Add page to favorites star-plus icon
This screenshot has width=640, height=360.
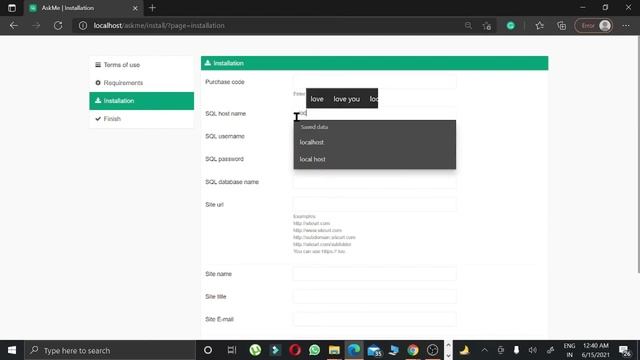click(487, 25)
